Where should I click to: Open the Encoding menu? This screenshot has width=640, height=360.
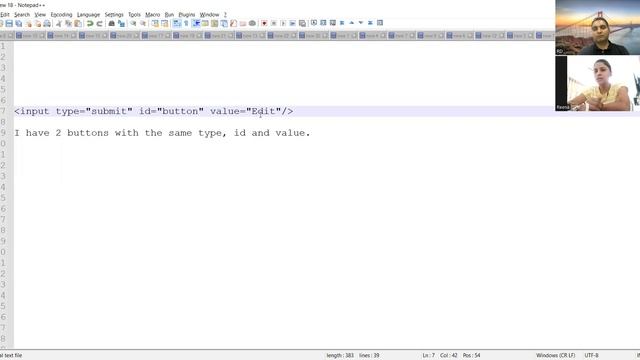61,14
